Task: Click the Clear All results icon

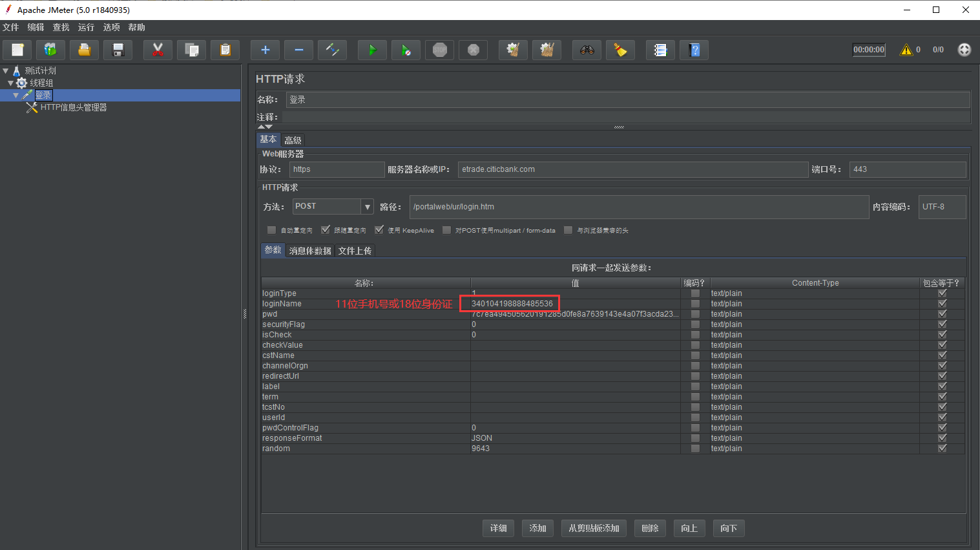Action: click(547, 50)
